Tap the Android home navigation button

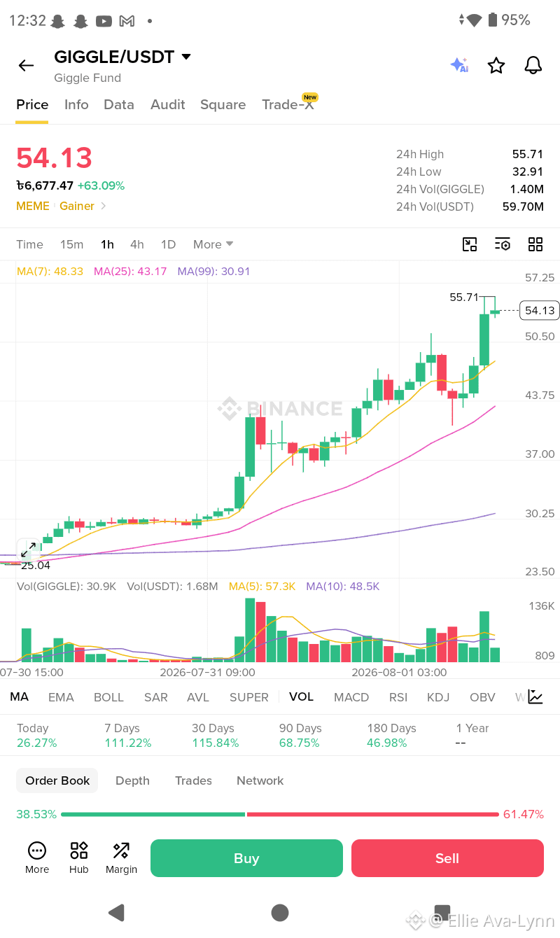click(x=280, y=912)
